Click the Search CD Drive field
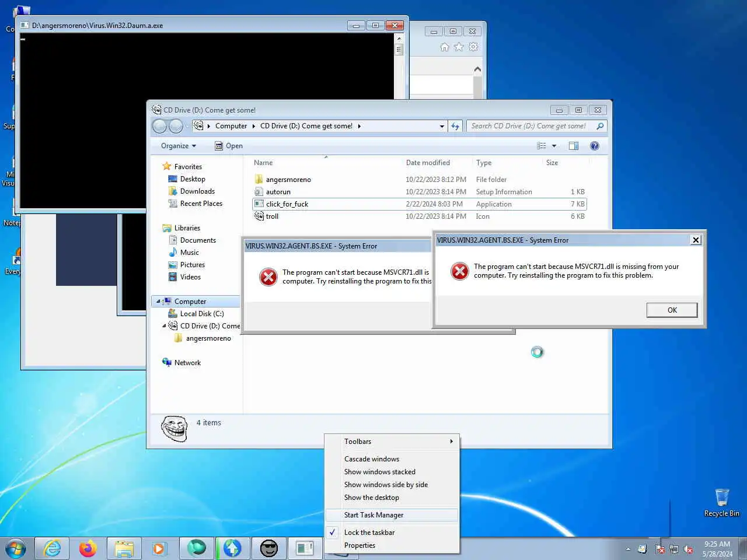Screen dimensions: 747x560 (x=536, y=126)
